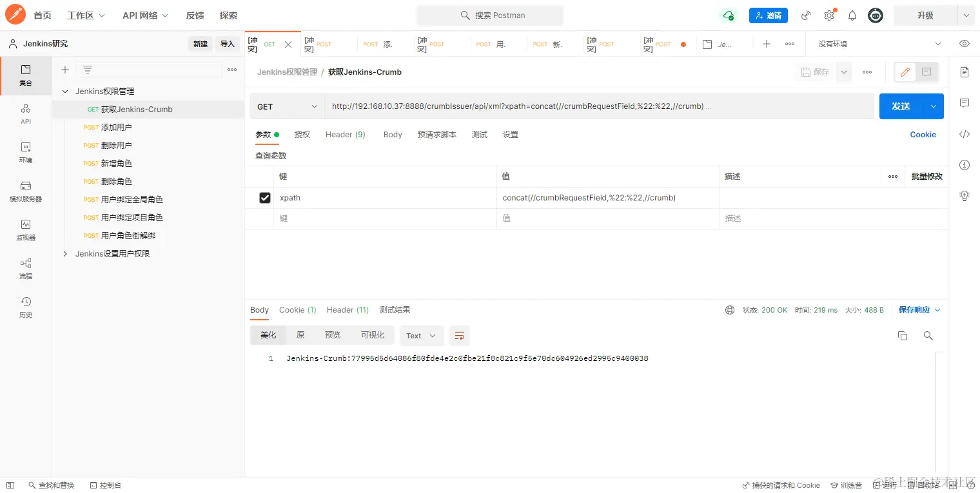Click the 新建 button
This screenshot has width=980, height=493.
point(201,44)
